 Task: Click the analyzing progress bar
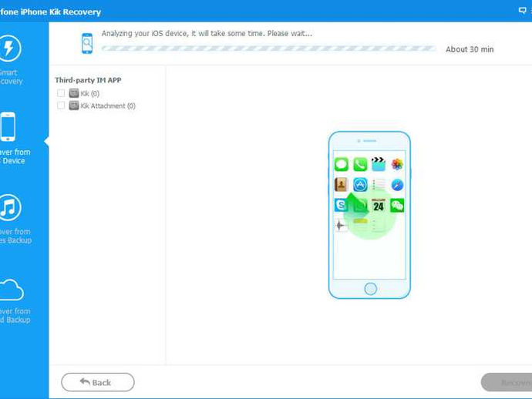point(269,49)
